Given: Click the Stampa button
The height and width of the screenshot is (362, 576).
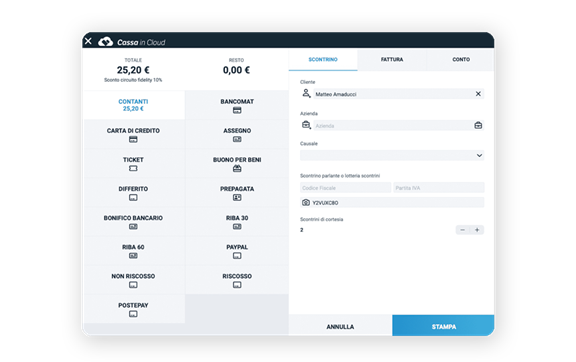Looking at the screenshot, I should click(x=443, y=326).
